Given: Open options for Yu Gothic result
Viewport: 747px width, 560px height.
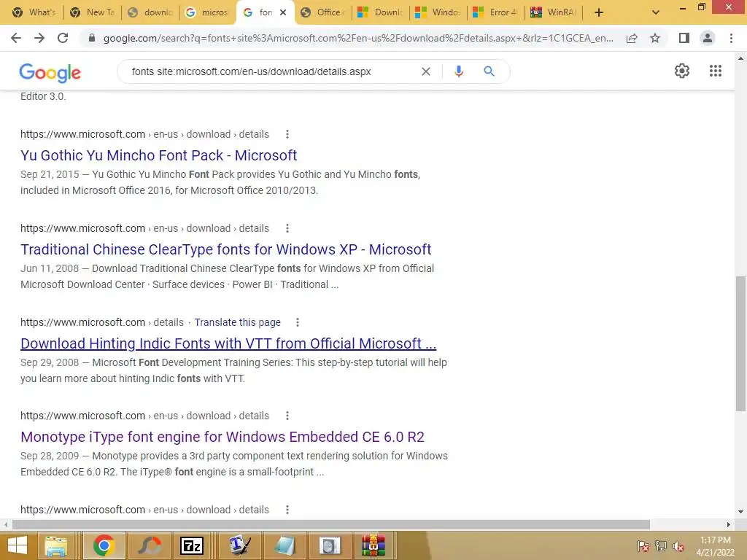Looking at the screenshot, I should click(287, 134).
